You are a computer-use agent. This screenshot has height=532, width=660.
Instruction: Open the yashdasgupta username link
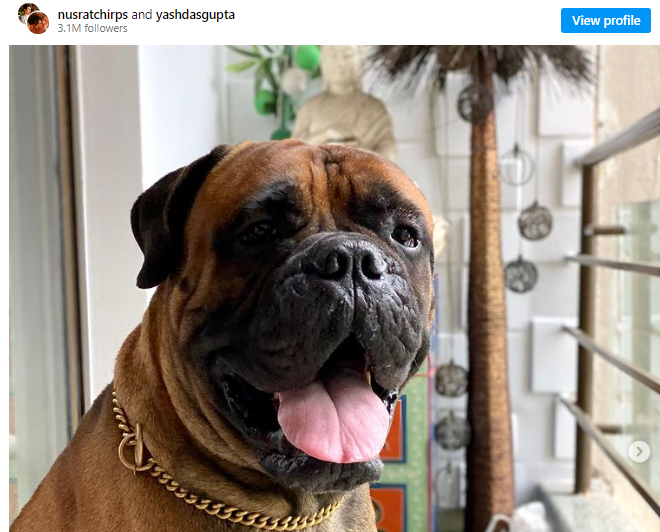[195, 15]
